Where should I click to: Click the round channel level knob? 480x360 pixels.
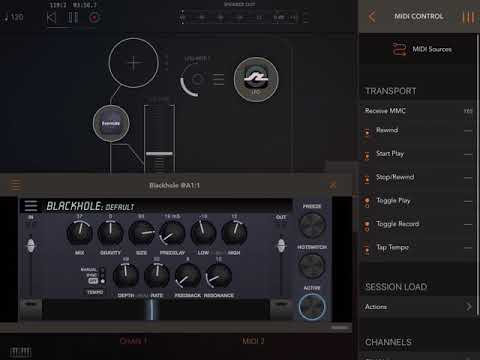point(196,80)
